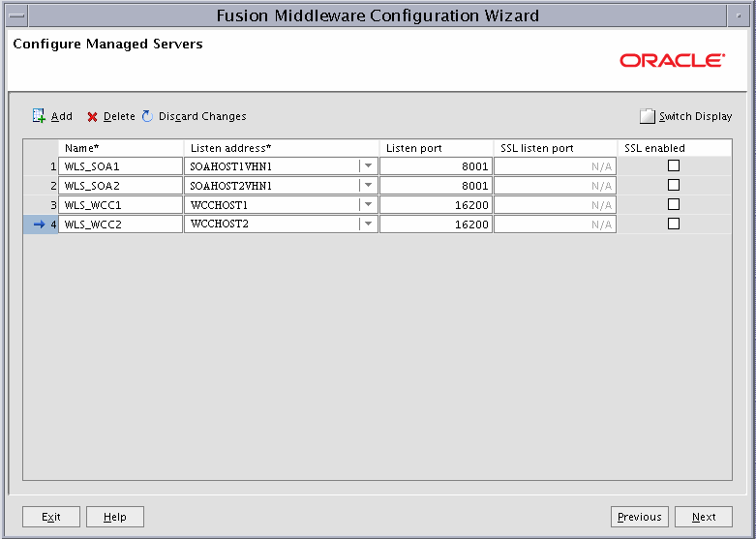Viewport: 756px width, 539px height.
Task: Click the Listen address* column header
Action: [281, 148]
